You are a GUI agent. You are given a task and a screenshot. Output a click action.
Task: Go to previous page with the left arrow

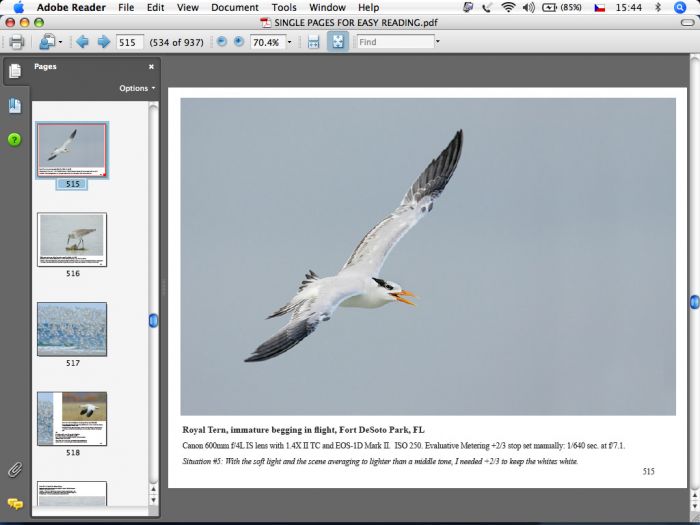[82, 42]
